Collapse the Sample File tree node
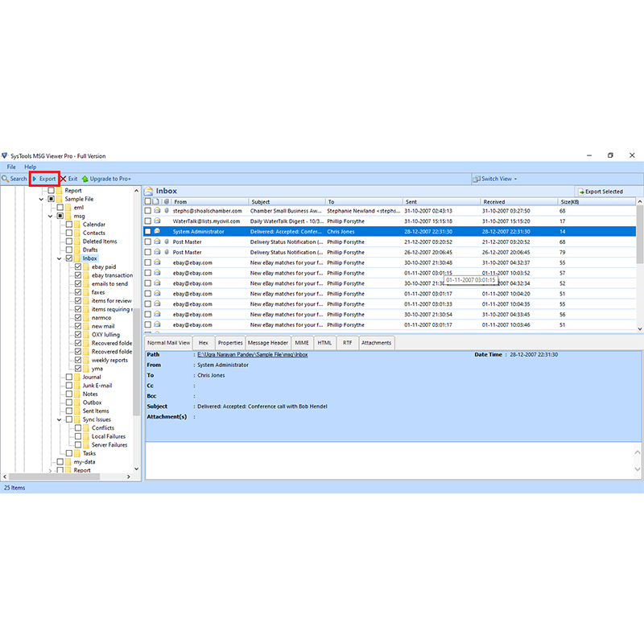 [x=41, y=199]
